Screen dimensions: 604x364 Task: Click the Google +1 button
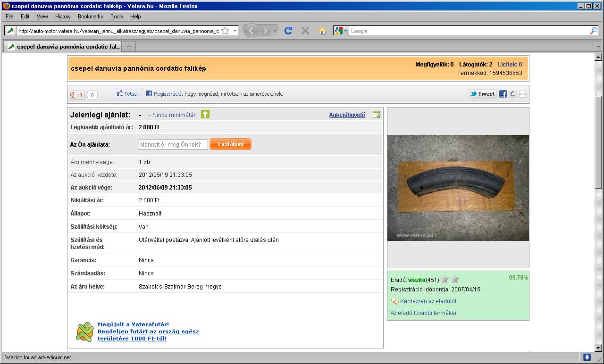click(x=77, y=95)
